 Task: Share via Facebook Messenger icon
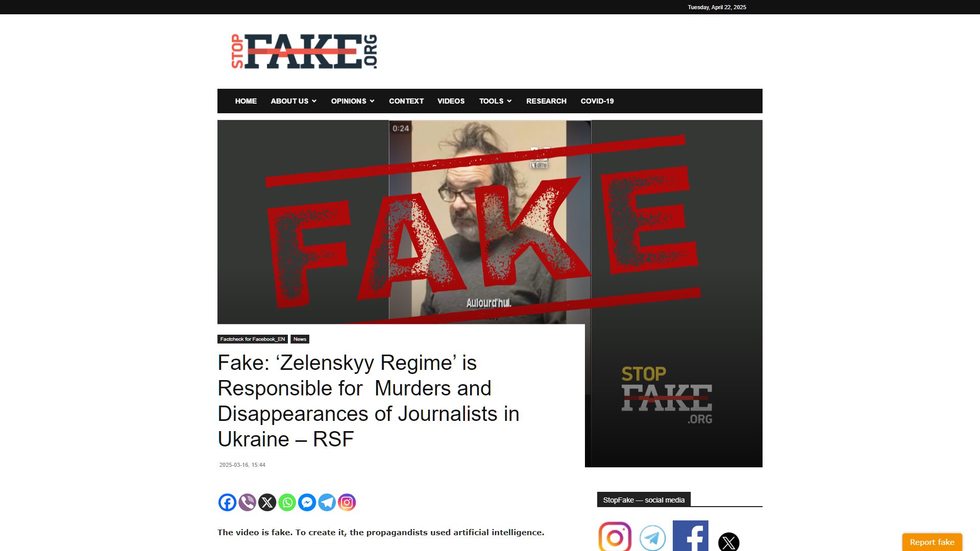point(307,503)
